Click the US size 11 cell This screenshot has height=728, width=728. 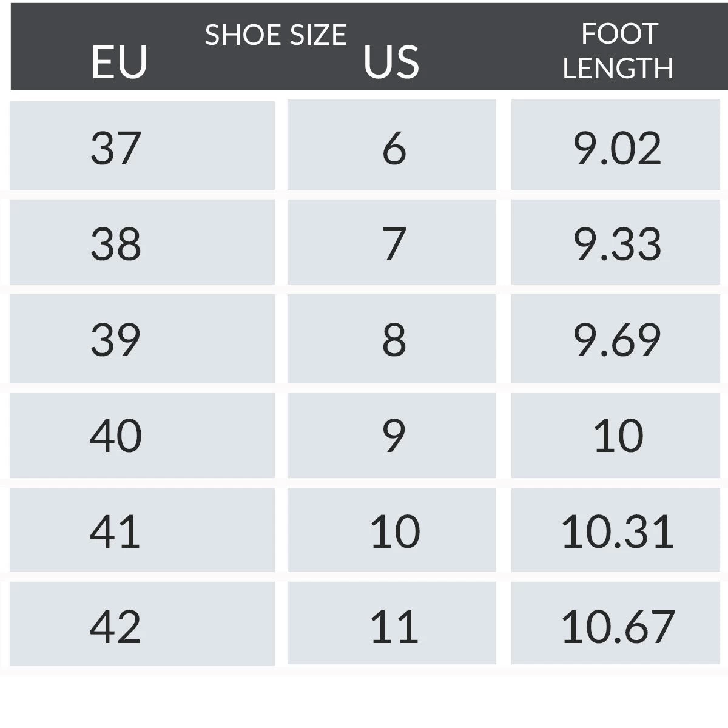(392, 625)
